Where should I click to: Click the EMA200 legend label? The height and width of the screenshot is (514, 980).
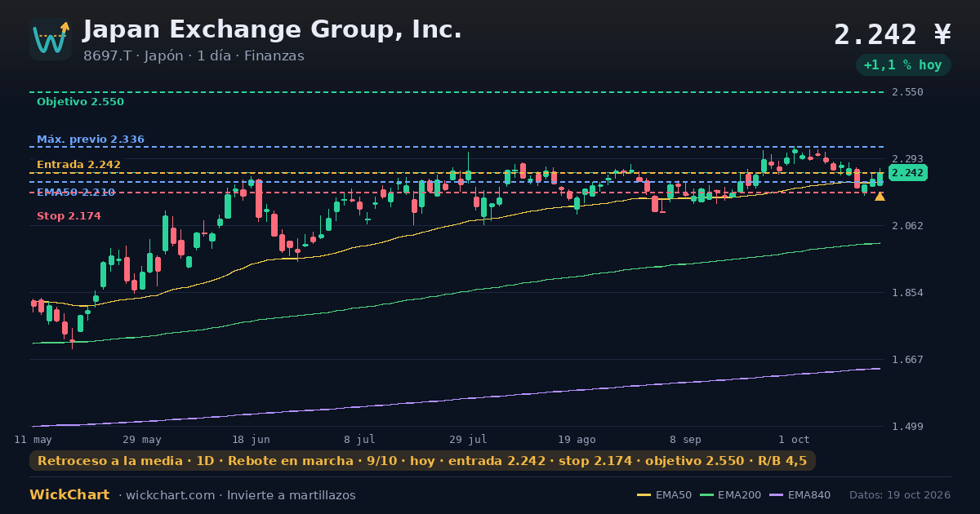740,495
